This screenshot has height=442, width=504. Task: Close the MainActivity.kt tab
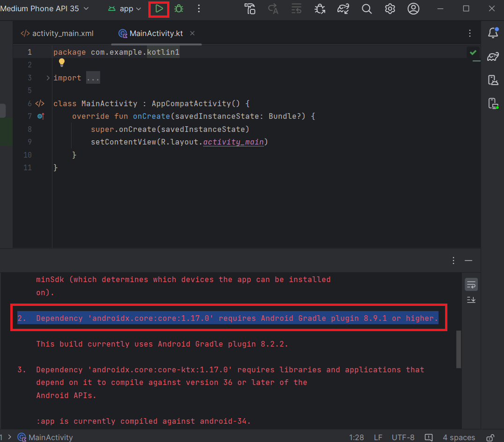(x=192, y=33)
